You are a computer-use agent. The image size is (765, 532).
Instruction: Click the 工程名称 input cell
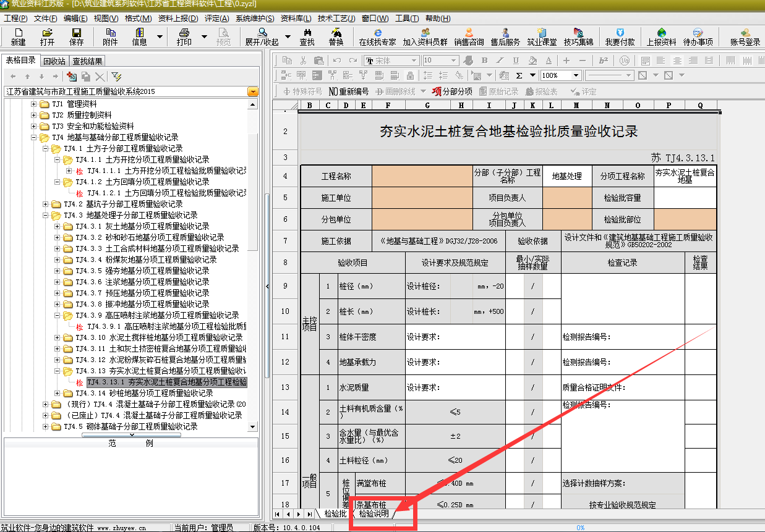[422, 176]
